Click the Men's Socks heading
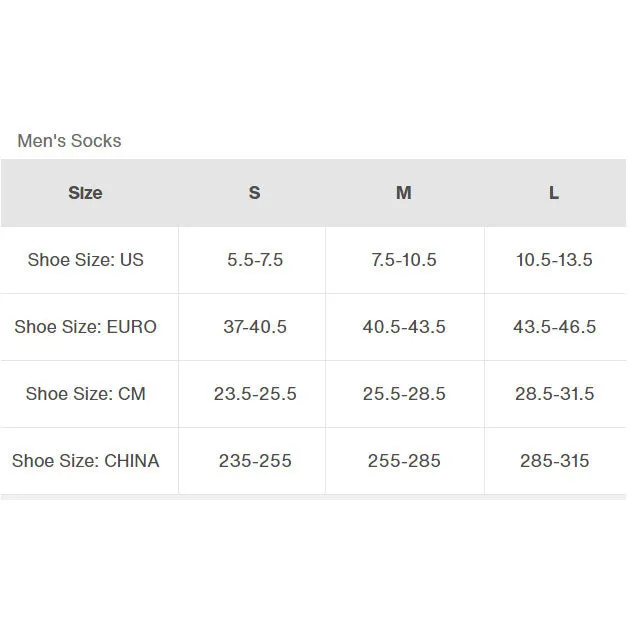630x630 pixels. [x=69, y=141]
